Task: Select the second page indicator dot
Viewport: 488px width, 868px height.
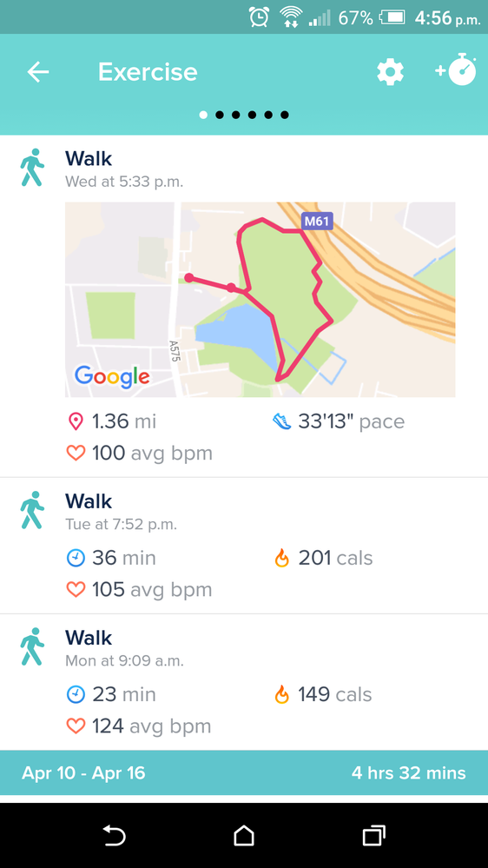Action: point(220,116)
